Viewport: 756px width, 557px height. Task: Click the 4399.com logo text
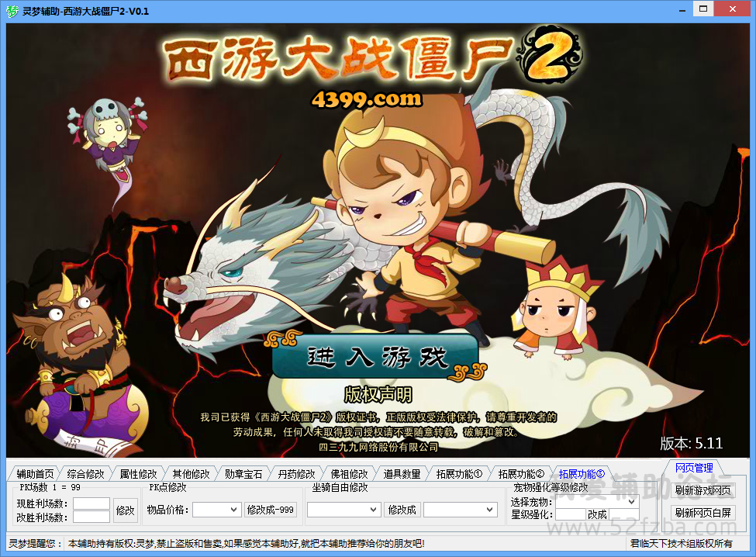[x=367, y=99]
